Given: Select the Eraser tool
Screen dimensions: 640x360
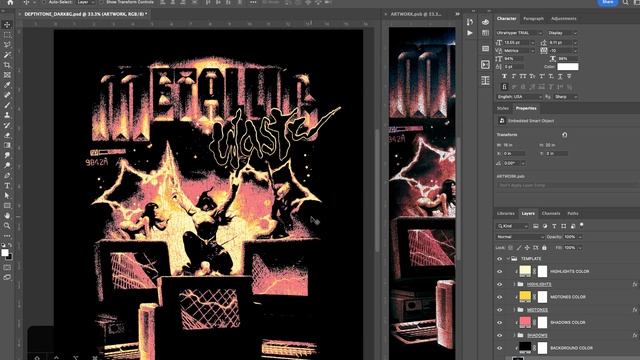Looking at the screenshot, I should click(x=7, y=135).
